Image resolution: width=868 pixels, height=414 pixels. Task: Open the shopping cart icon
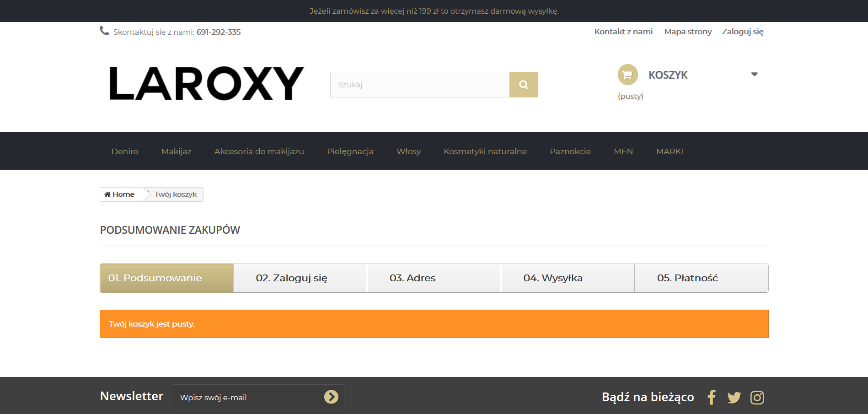(x=627, y=75)
